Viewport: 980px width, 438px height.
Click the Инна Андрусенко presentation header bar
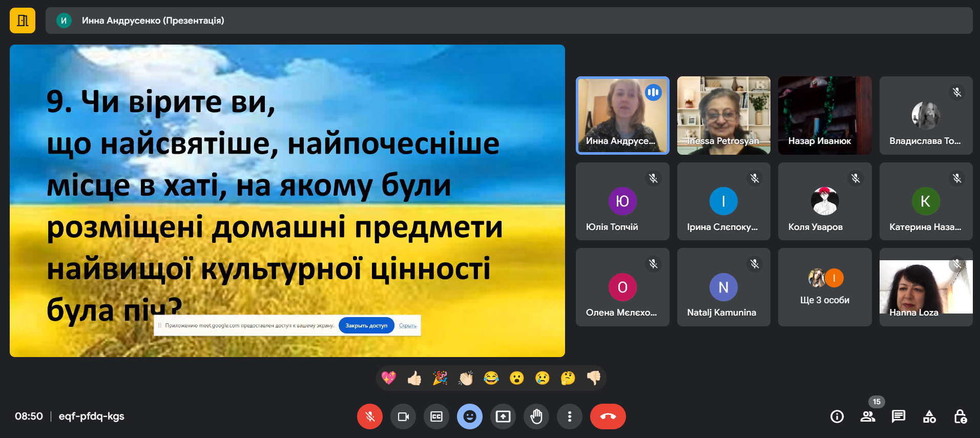tap(509, 20)
